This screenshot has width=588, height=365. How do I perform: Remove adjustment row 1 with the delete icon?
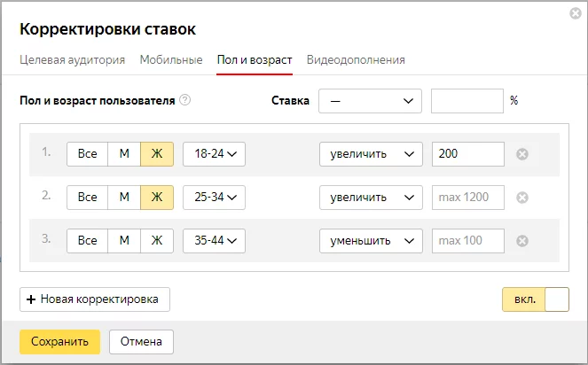(x=522, y=154)
